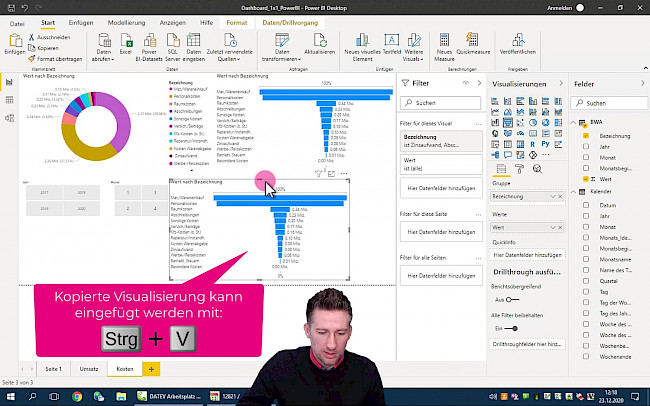Uncheck the Bezeichnung field checkbox
Screen dimensions: 650x406
pos(586,134)
